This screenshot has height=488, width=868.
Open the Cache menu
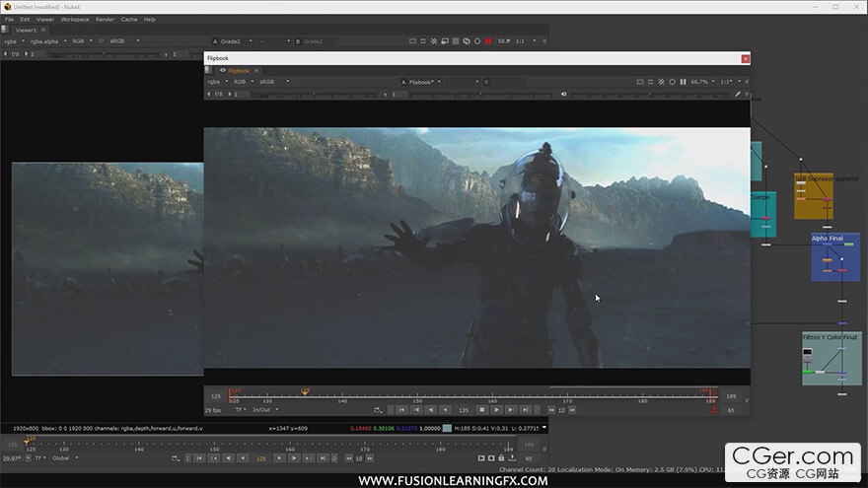[129, 20]
